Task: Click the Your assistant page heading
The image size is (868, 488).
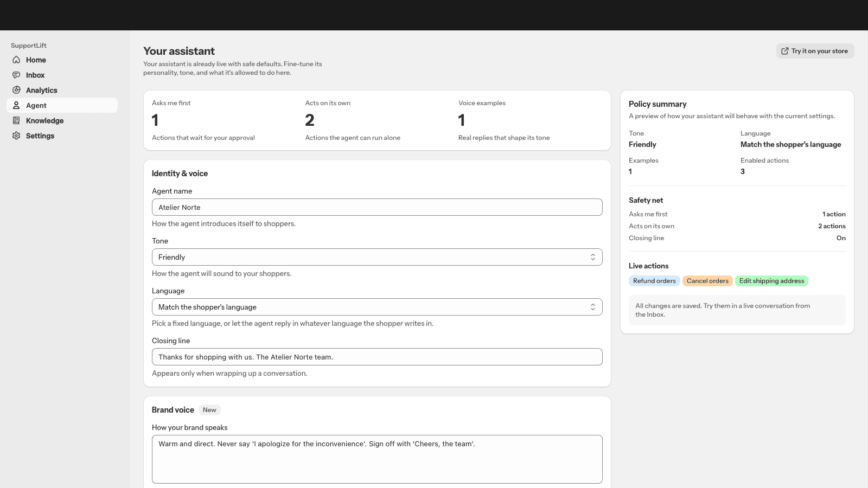Action: click(179, 51)
